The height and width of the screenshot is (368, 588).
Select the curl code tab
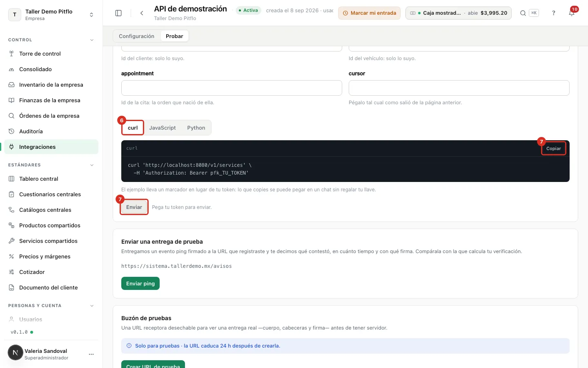(x=133, y=128)
